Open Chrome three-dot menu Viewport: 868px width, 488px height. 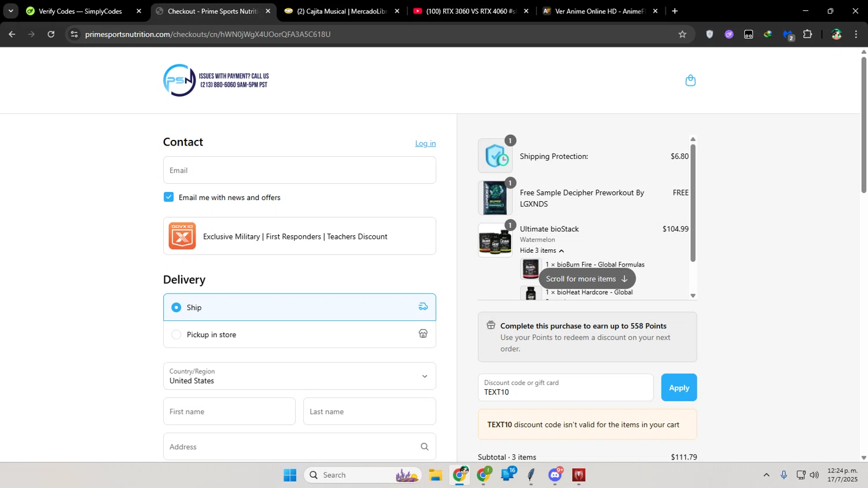856,34
